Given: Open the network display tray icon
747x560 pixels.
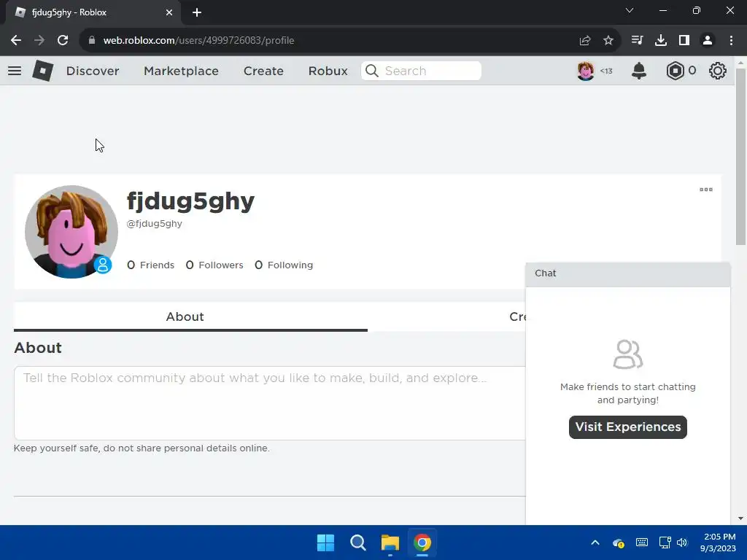Looking at the screenshot, I should tap(665, 542).
